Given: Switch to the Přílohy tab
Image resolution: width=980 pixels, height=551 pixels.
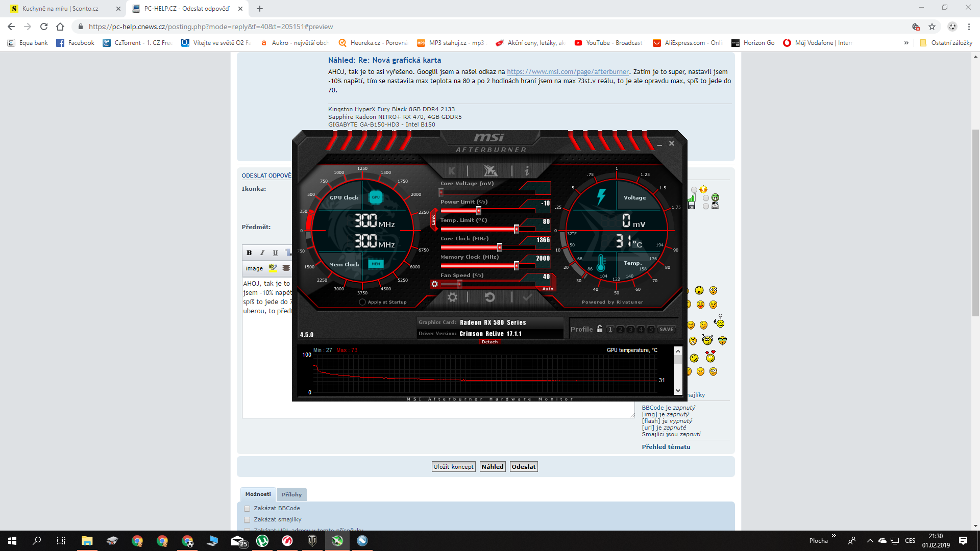Looking at the screenshot, I should (291, 494).
